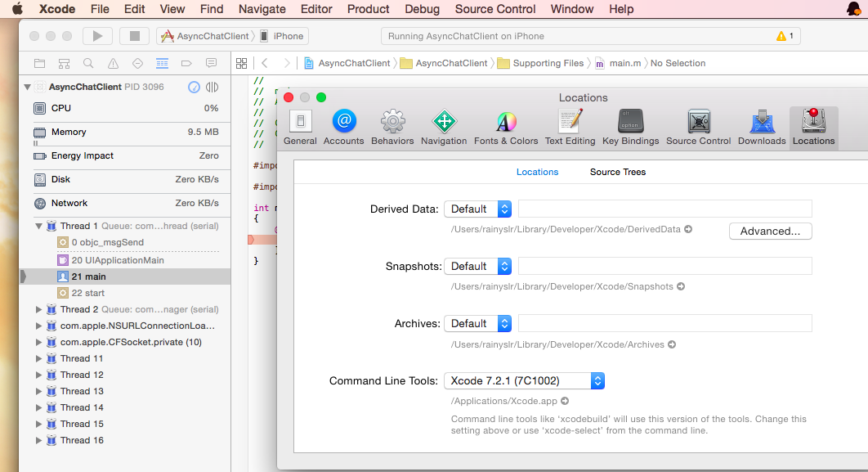The width and height of the screenshot is (868, 472).
Task: Go back in editor history
Action: click(x=265, y=63)
